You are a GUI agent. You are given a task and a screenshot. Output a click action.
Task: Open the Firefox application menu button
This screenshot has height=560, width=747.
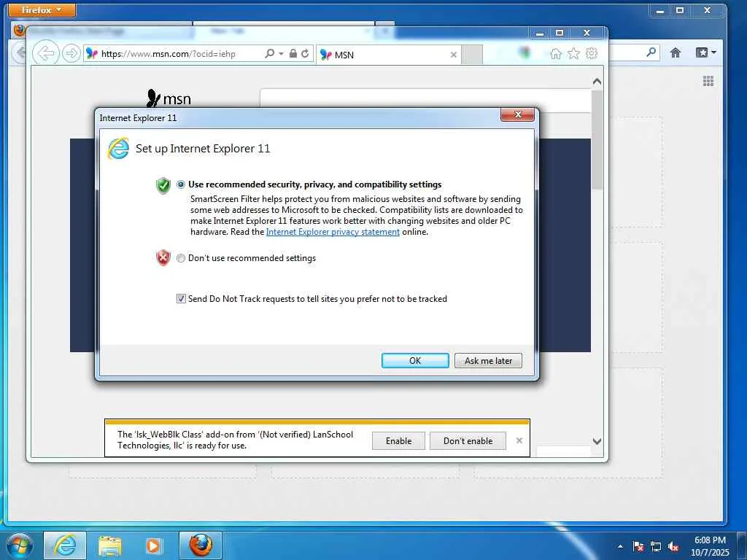(x=42, y=9)
